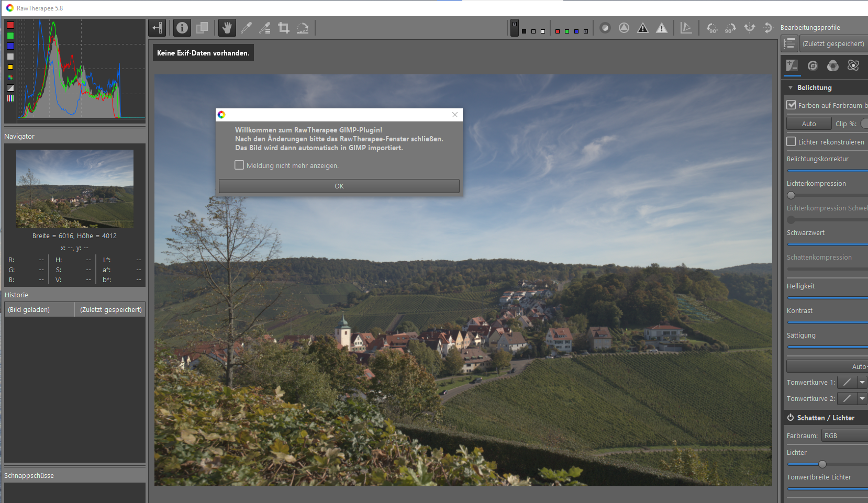Uncheck 'Farben auf Farbraum' checkbox
The image size is (868, 503).
(791, 105)
